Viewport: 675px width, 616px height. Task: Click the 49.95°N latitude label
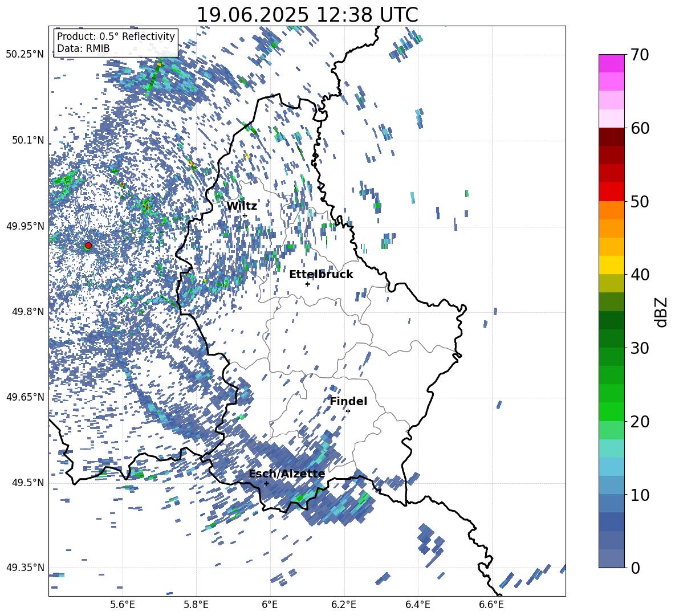click(25, 226)
